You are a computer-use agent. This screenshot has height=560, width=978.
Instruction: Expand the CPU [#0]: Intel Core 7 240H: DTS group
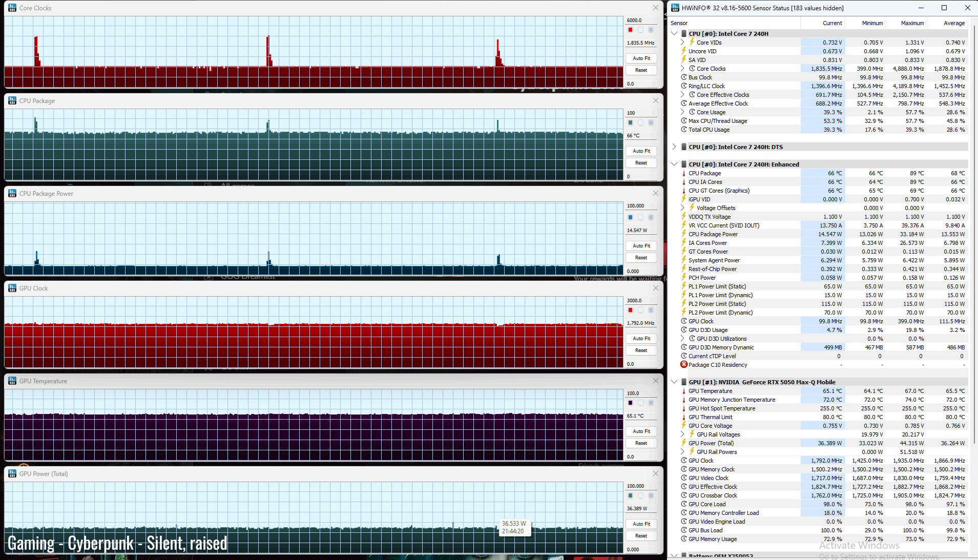click(674, 147)
